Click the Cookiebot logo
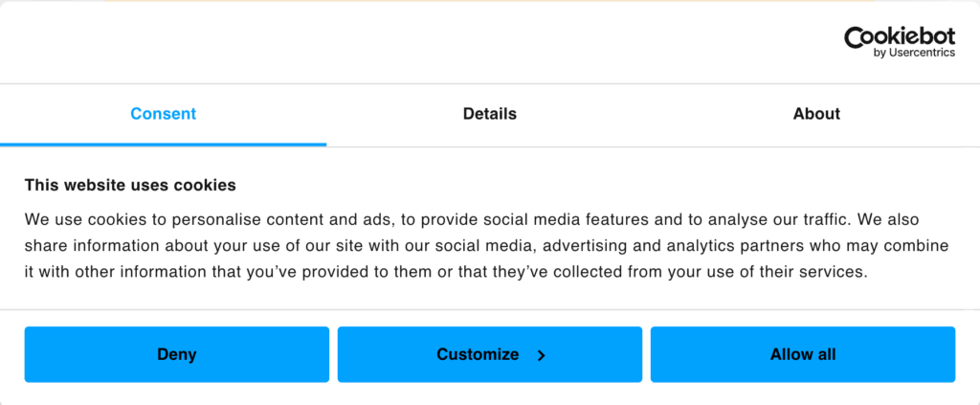This screenshot has height=405, width=980. (x=899, y=38)
